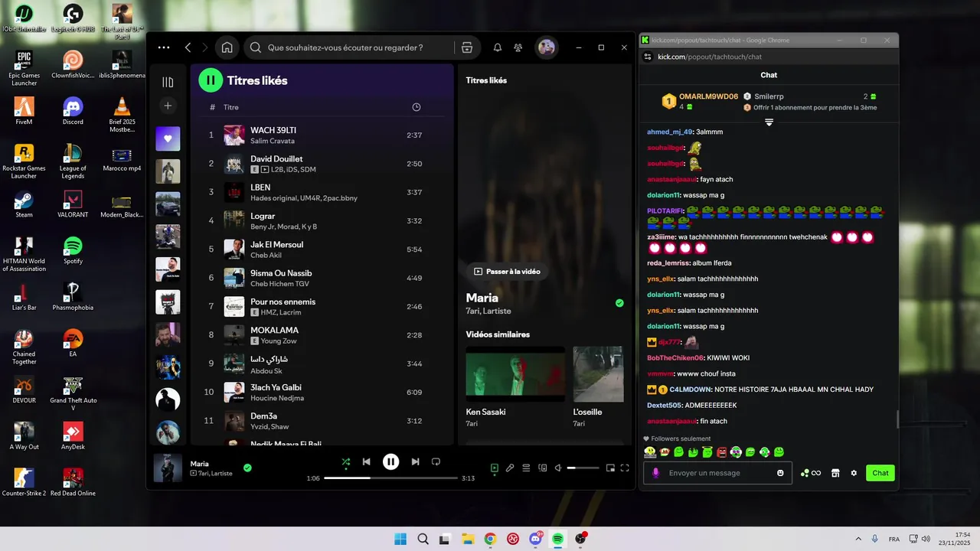Pause playback in the bottom player bar
980x551 pixels.
click(390, 461)
